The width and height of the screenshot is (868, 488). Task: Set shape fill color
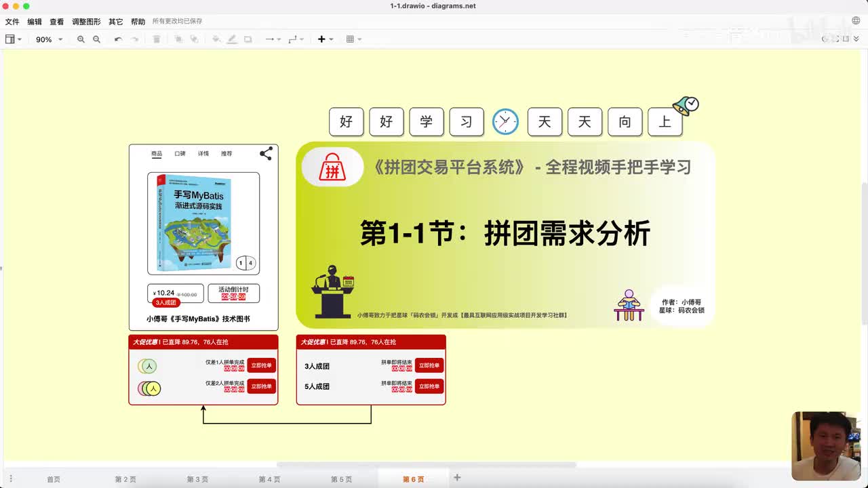(216, 39)
